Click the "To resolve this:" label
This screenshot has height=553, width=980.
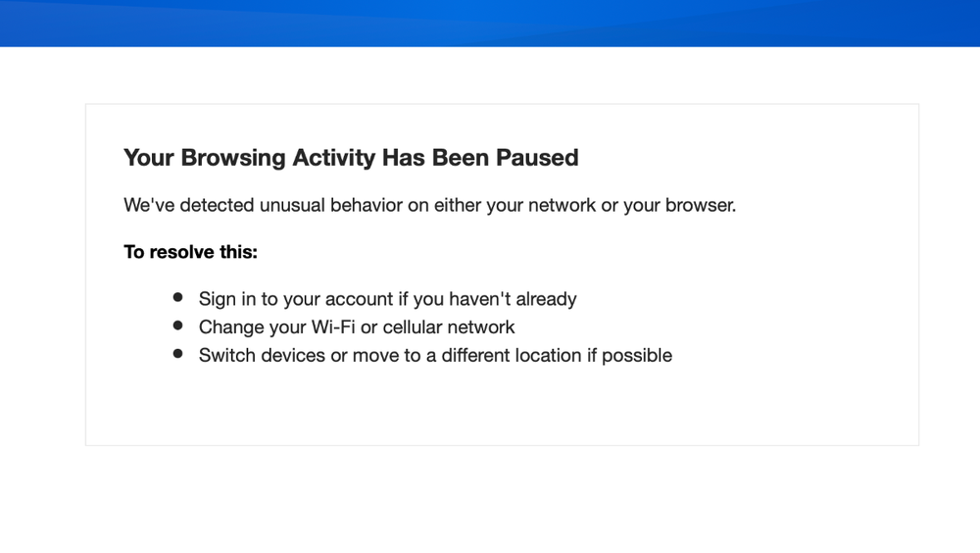point(190,252)
